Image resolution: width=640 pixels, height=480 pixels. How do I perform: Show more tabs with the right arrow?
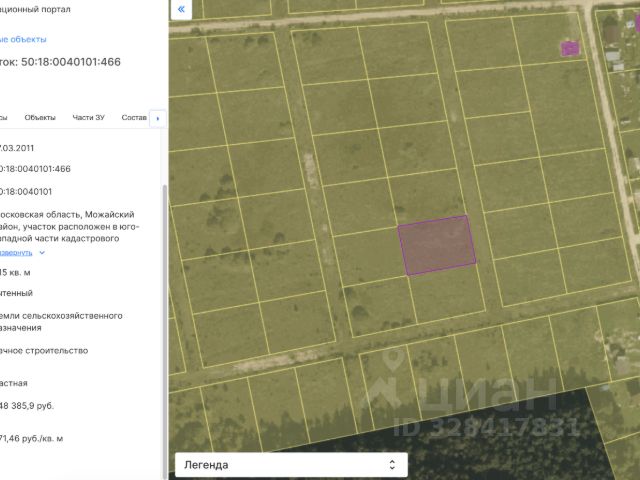pos(158,118)
